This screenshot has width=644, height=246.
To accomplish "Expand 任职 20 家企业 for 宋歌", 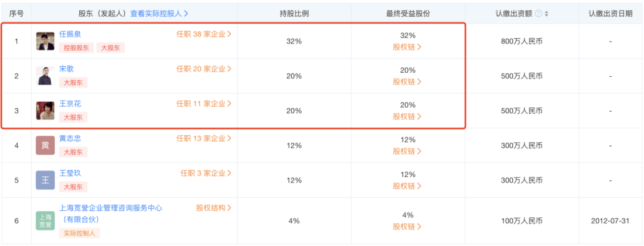I will [x=203, y=68].
